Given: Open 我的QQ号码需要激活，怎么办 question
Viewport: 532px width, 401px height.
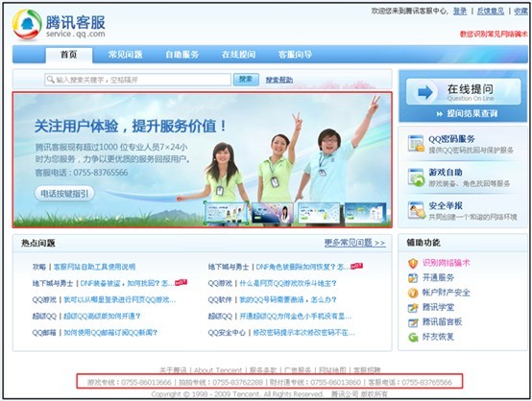Looking at the screenshot, I should [x=288, y=299].
